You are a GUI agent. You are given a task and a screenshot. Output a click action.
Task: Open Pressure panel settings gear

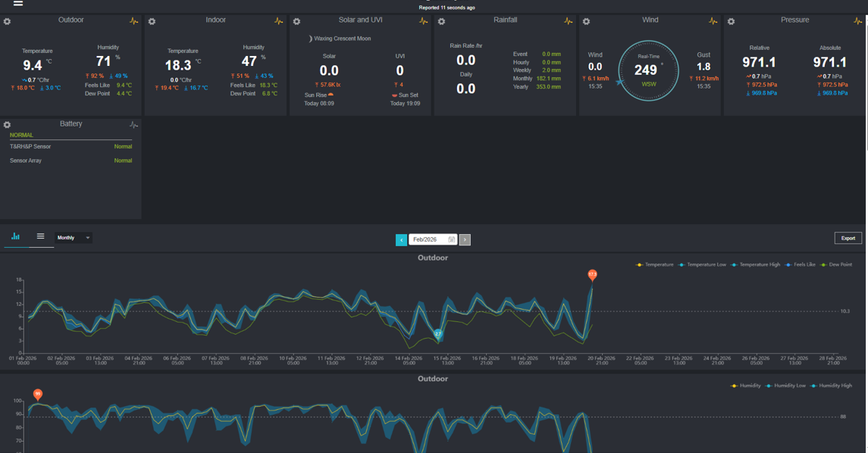tap(731, 21)
